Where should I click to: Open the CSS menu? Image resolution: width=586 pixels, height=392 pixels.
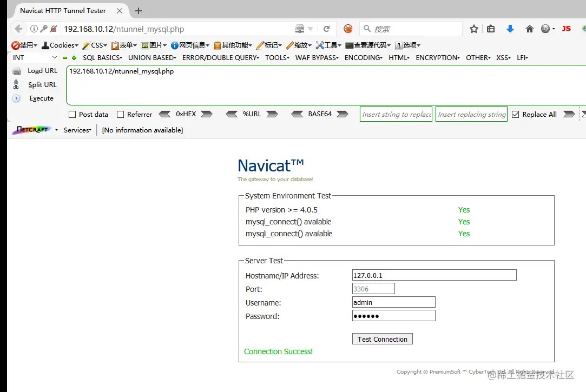(95, 45)
